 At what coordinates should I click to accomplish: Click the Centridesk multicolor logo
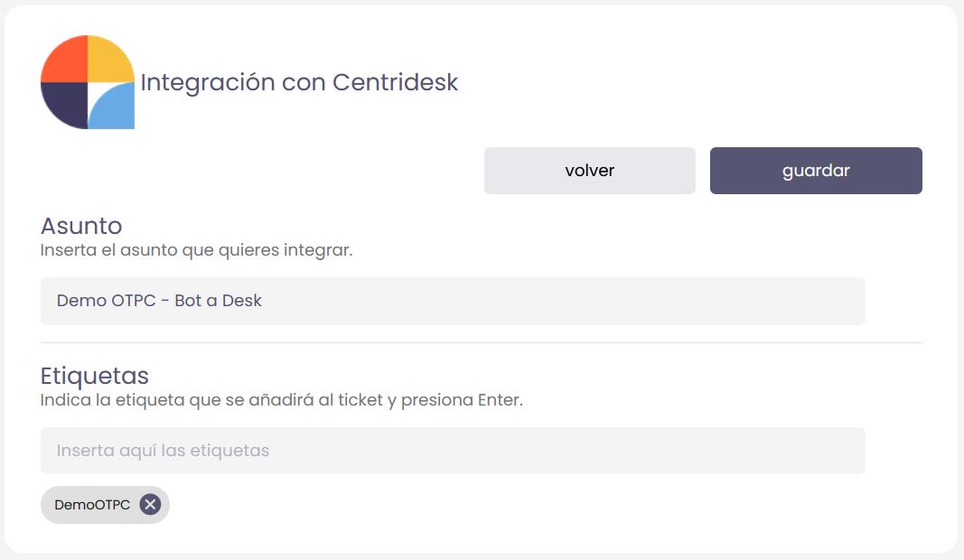point(88,82)
